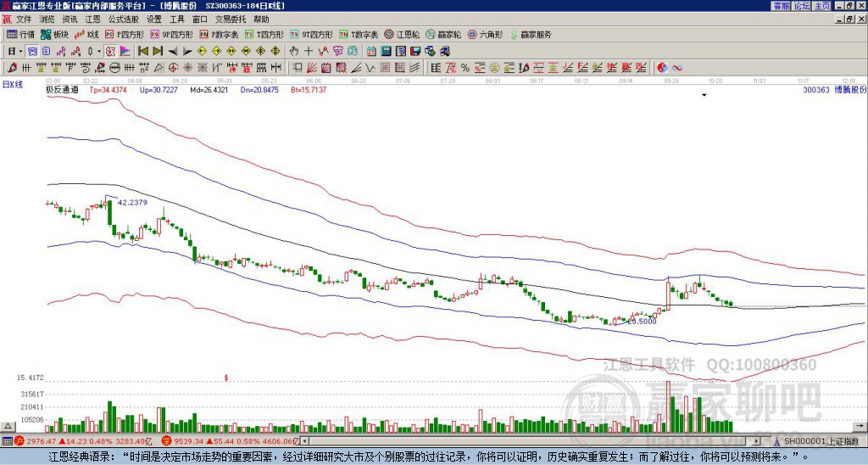868x465 pixels.
Task: Click the 论坛 forum button
Action: (x=801, y=6)
